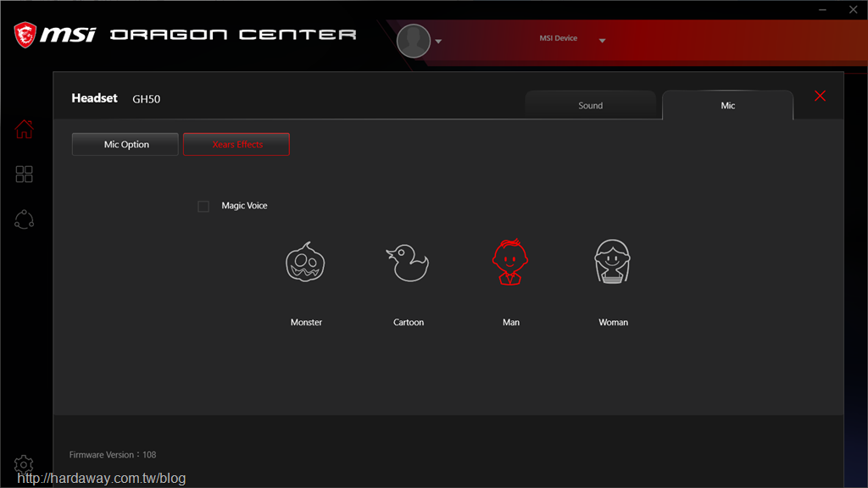
Task: Click the Man label text
Action: tap(511, 322)
